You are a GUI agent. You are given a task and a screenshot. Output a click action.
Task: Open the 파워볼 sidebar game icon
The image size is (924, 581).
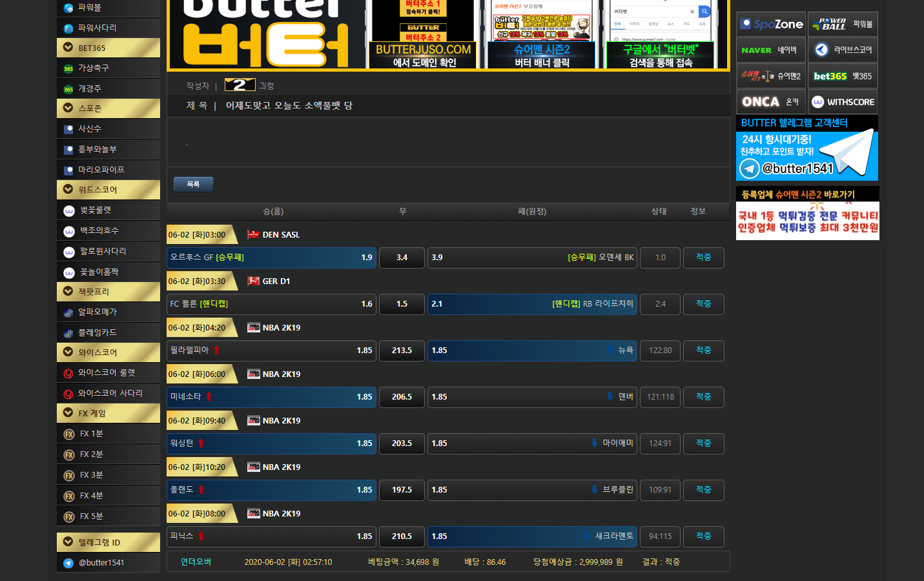68,8
